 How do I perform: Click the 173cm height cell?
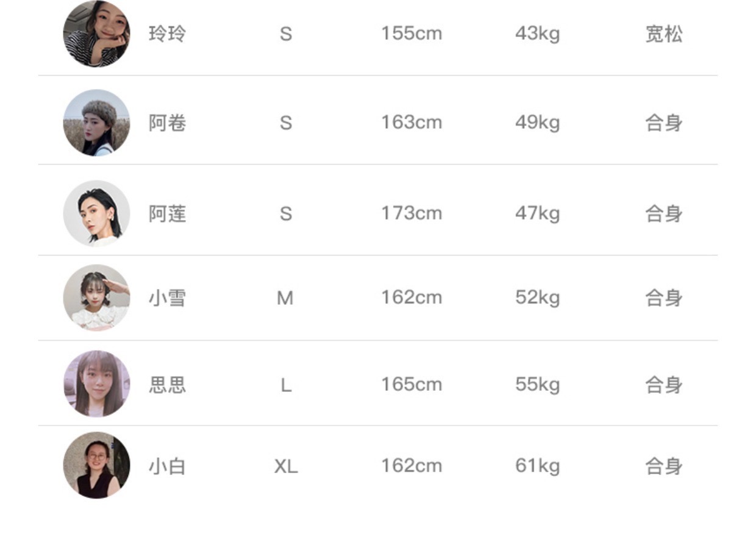tap(412, 213)
